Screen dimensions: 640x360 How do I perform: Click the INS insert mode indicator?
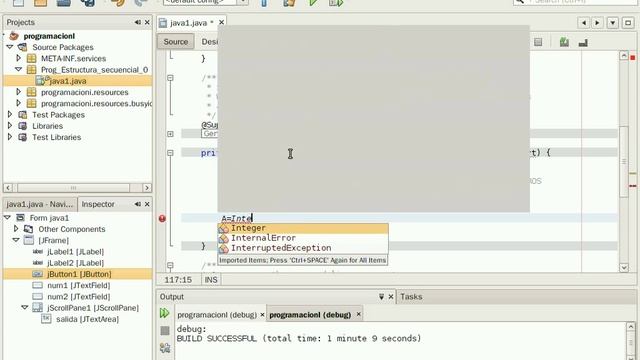tap(211, 280)
